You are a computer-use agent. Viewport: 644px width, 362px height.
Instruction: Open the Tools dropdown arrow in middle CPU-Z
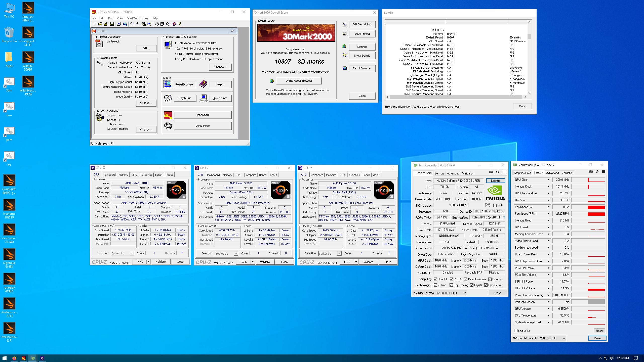point(252,262)
